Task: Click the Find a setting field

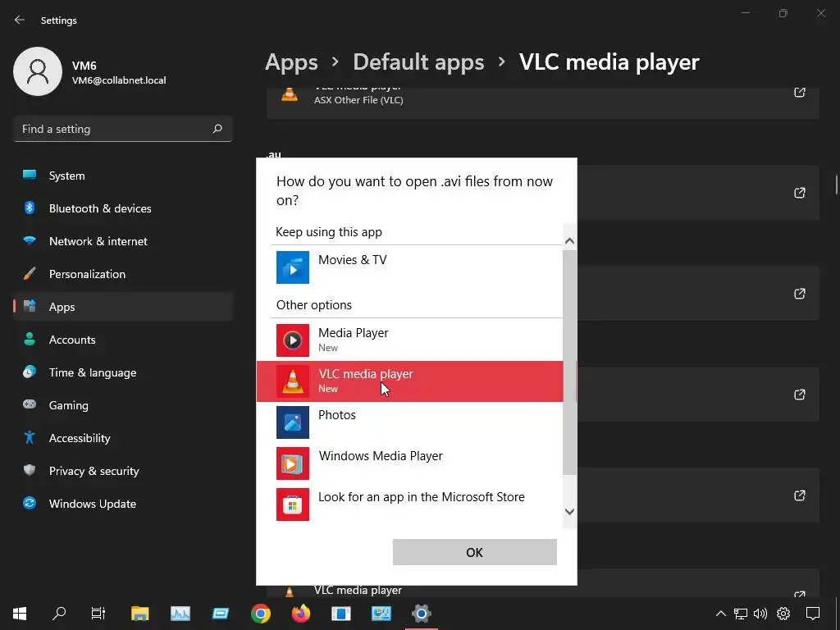Action: click(x=123, y=129)
